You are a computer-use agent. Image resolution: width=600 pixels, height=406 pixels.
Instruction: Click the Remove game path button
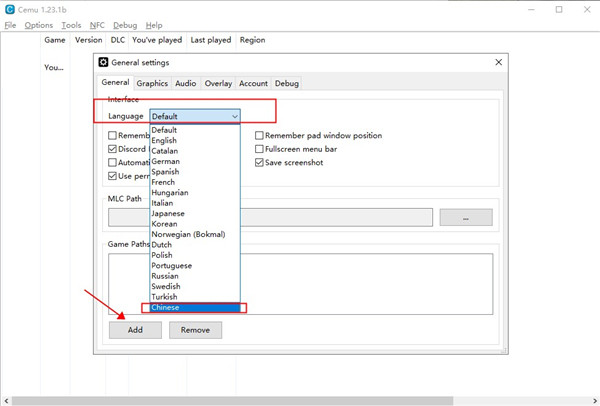pos(195,330)
